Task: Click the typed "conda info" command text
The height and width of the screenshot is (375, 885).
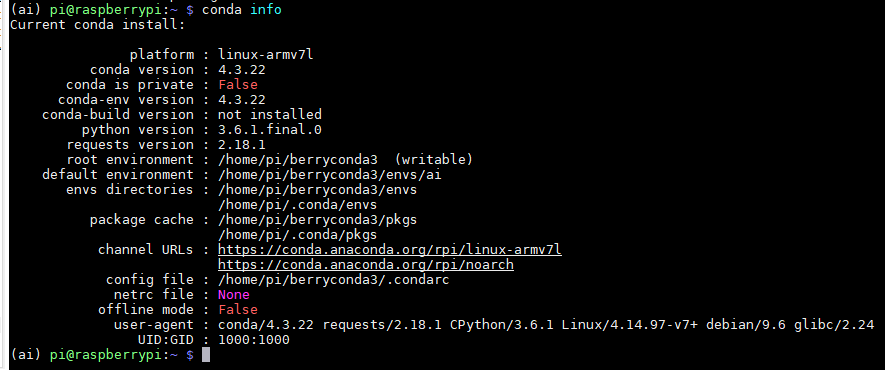Action: 242,10
